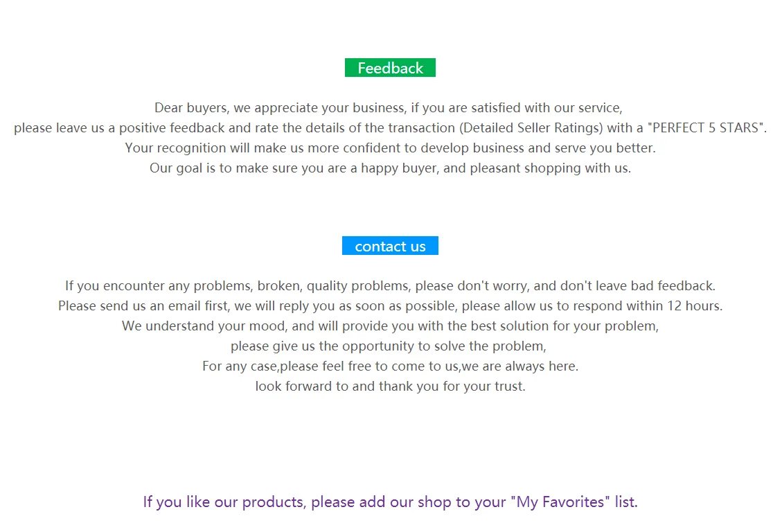Click the "Our goal is to make sure" line
The width and height of the screenshot is (782, 532).
(x=390, y=168)
